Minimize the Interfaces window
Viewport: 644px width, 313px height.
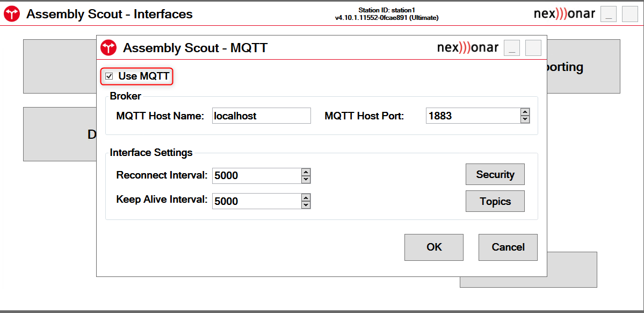pyautogui.click(x=608, y=14)
